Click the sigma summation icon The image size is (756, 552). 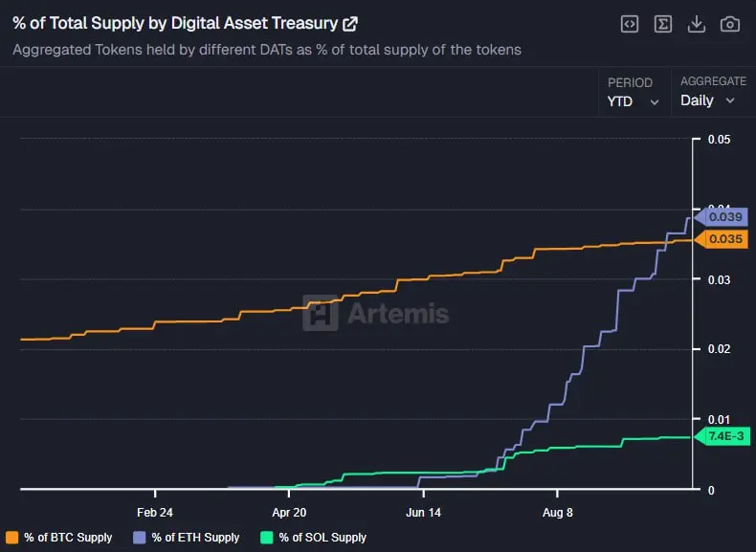click(x=663, y=24)
